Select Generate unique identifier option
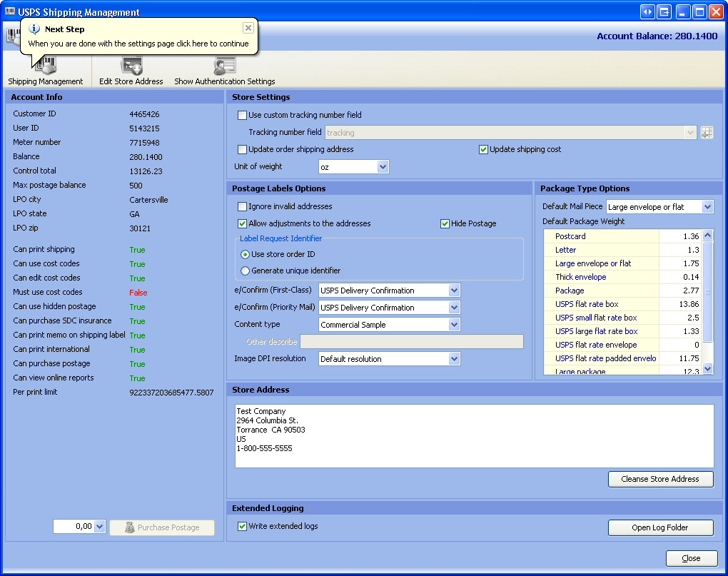Image resolution: width=728 pixels, height=576 pixels. click(246, 271)
